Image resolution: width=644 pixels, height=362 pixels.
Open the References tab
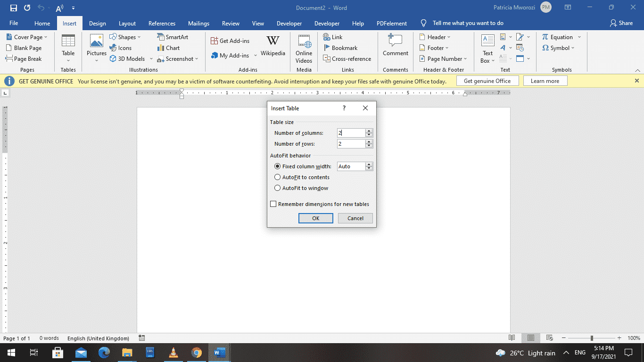tap(162, 24)
